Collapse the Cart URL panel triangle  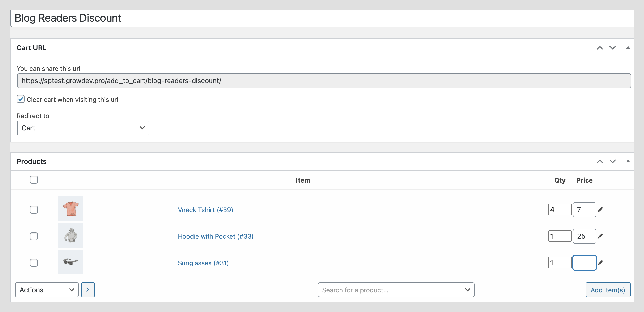tap(628, 47)
